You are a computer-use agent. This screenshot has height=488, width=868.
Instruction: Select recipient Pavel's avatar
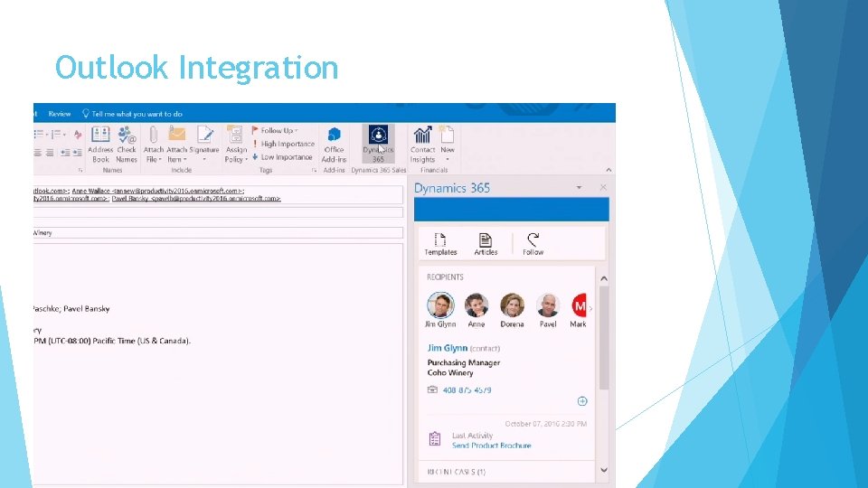pyautogui.click(x=548, y=305)
